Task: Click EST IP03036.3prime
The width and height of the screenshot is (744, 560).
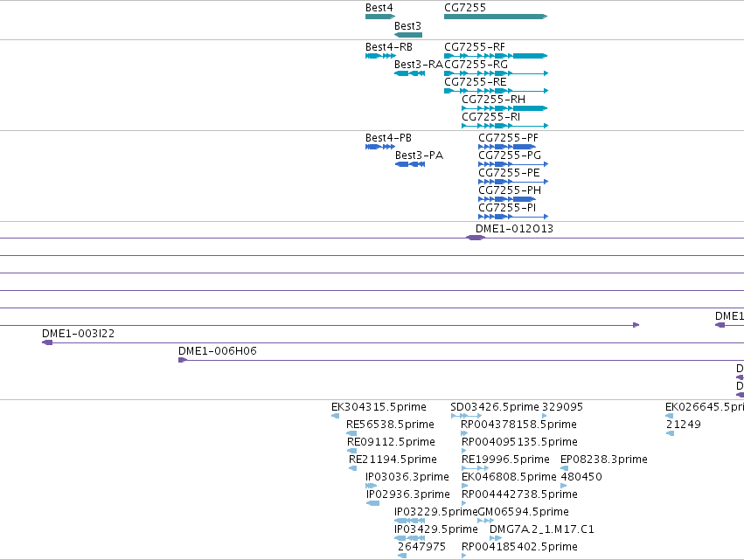Action: coord(371,486)
